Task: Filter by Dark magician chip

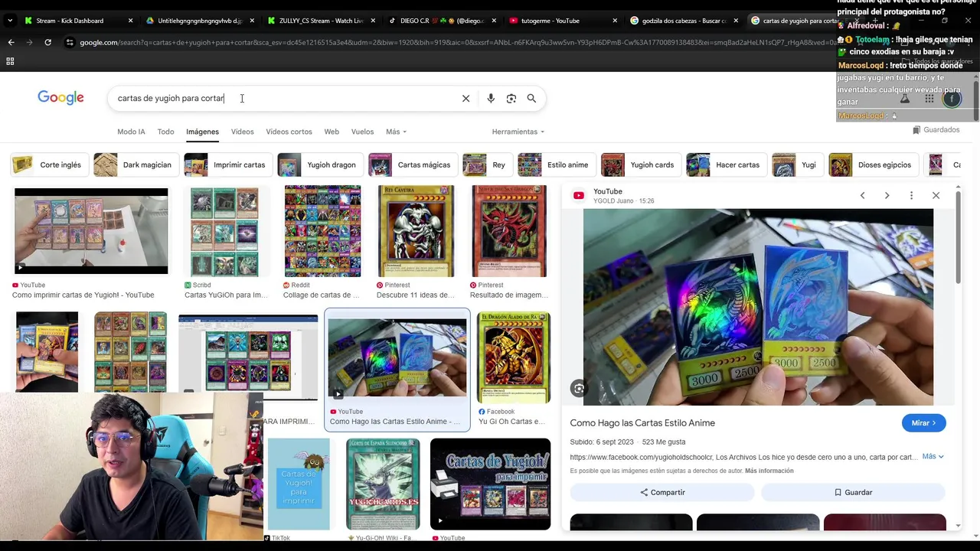Action: tap(135, 165)
